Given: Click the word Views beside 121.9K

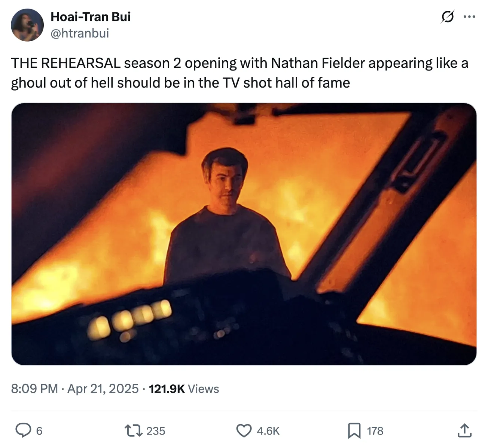Looking at the screenshot, I should tap(203, 389).
